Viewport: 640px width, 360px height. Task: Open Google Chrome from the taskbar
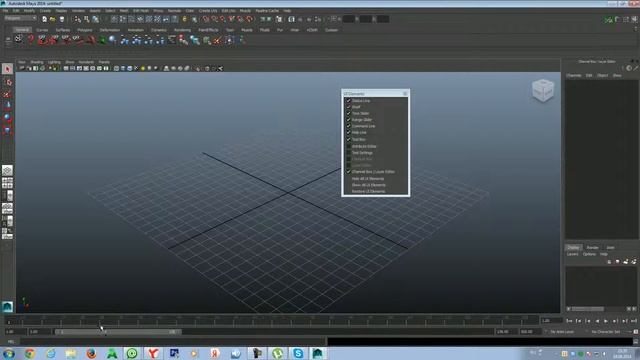[x=29, y=353]
